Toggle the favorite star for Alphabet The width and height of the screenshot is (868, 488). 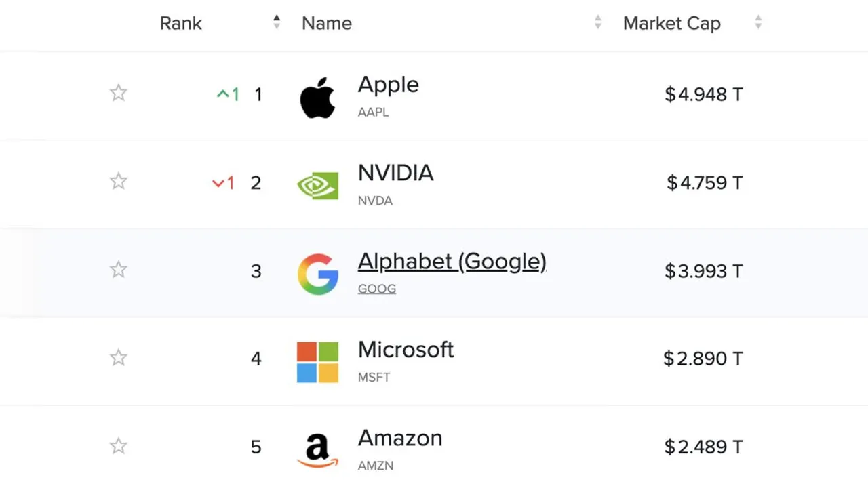click(x=119, y=269)
